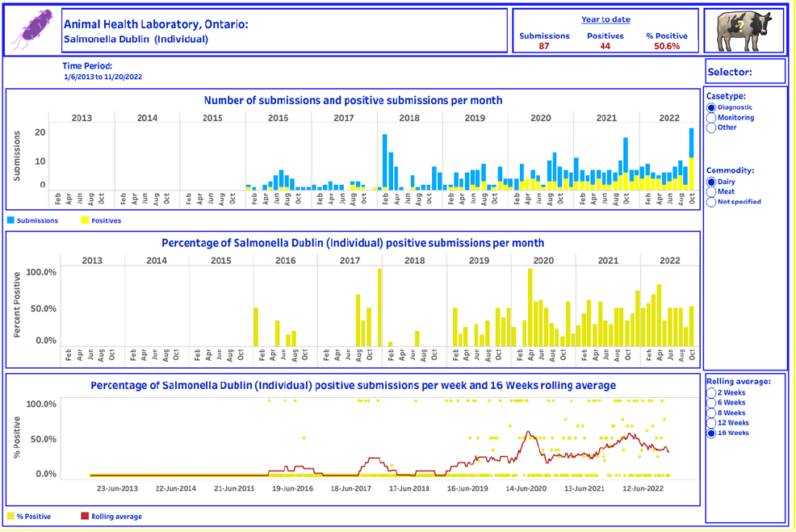The height and width of the screenshot is (532, 796).
Task: Click the blue Submissions legend square
Action: click(10, 220)
